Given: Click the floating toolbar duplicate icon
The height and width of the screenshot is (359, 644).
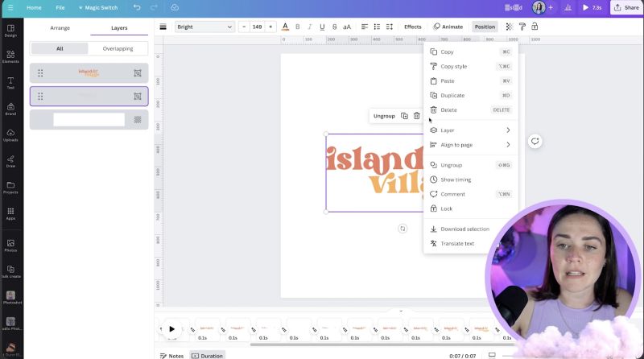Looking at the screenshot, I should (x=404, y=116).
